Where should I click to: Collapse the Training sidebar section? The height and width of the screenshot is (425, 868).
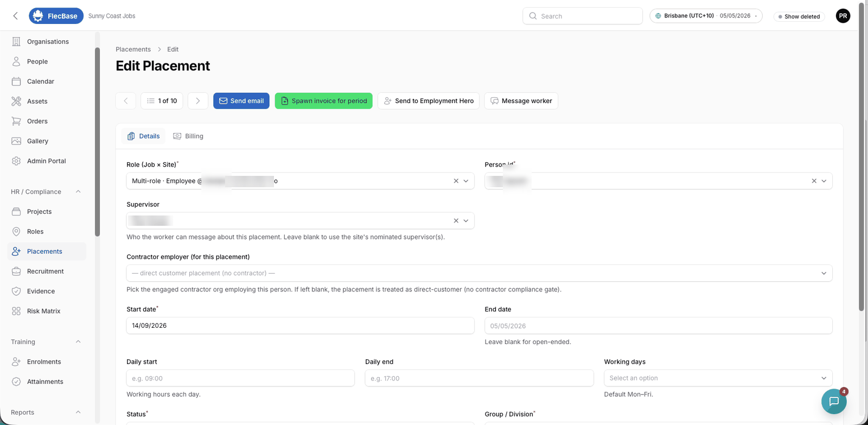click(78, 342)
